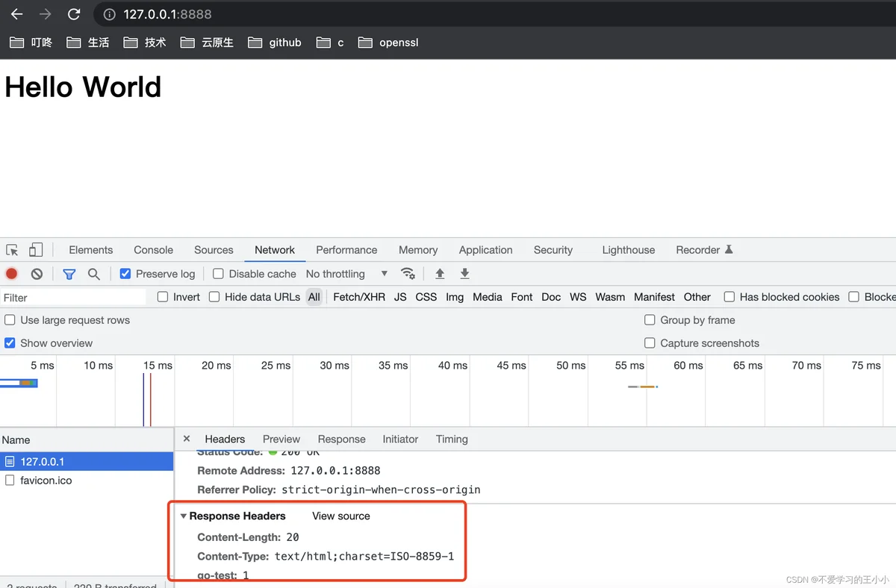Open the Recorder tab

704,250
